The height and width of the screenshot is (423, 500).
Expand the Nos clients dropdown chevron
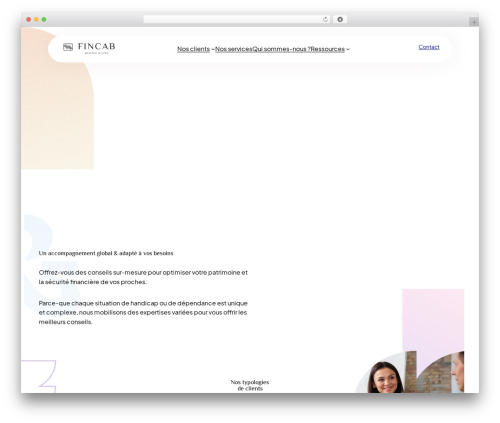213,49
